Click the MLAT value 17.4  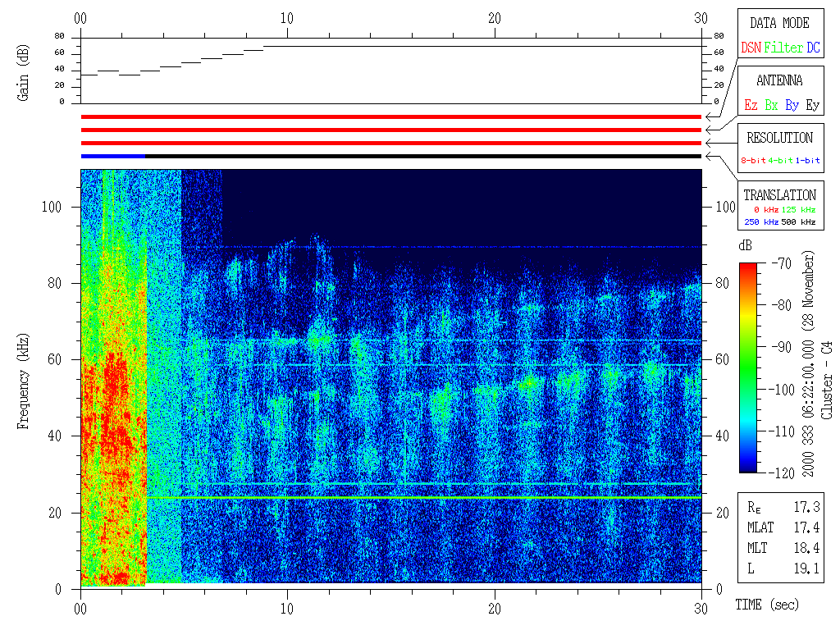pos(806,527)
